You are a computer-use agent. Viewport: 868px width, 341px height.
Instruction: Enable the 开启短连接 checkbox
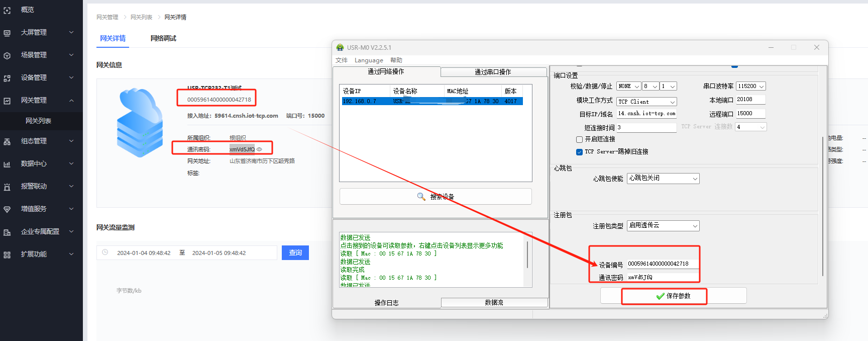coord(579,139)
